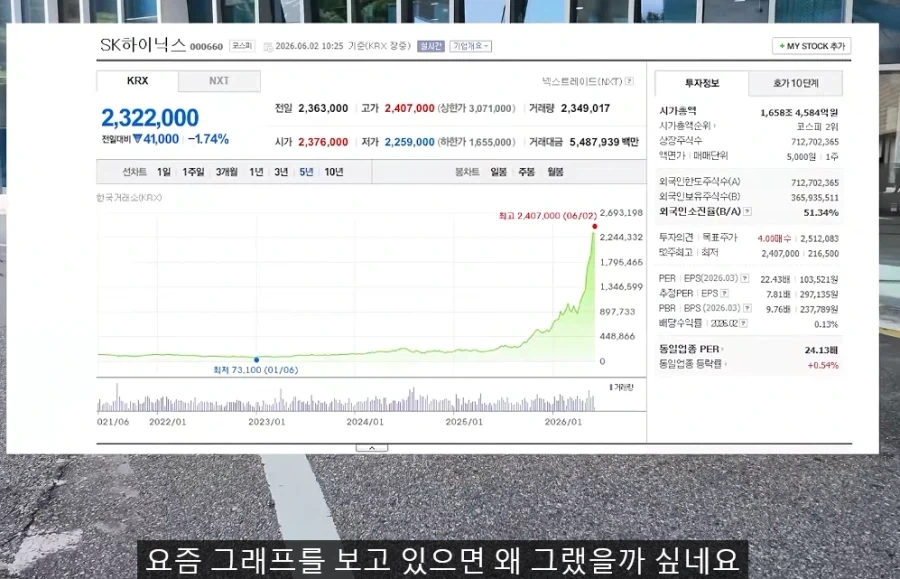Click the 시가 value 2,376,000

[323, 142]
